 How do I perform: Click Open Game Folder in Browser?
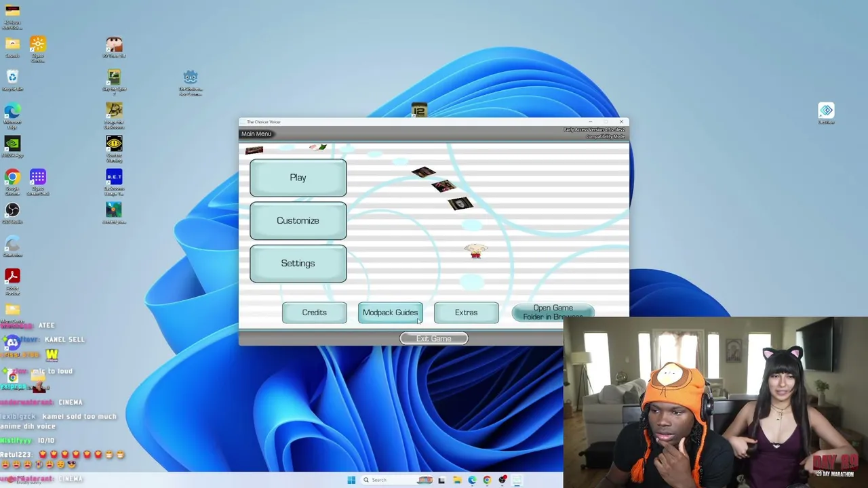(553, 312)
